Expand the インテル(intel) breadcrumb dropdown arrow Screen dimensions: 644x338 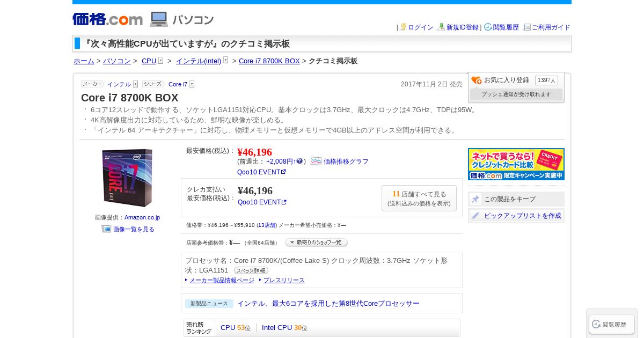click(225, 61)
